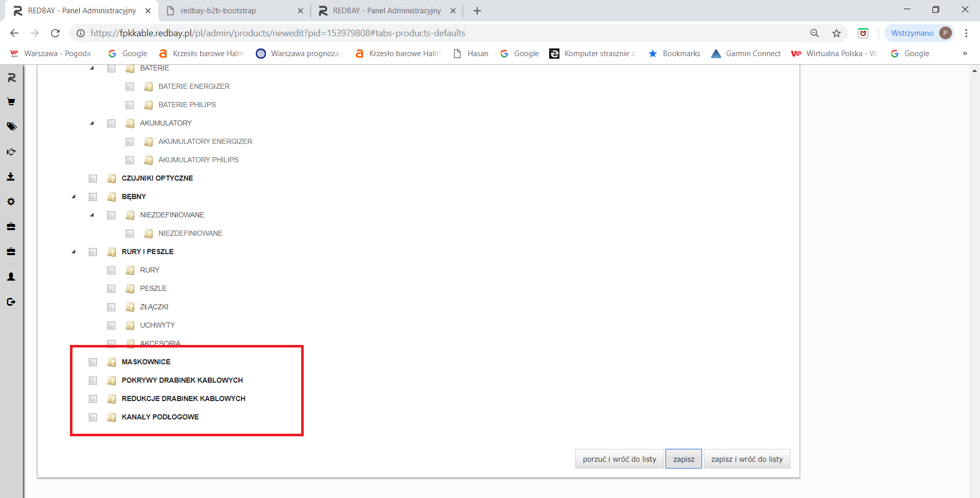Open the price tags sidebar icon

coord(11,127)
